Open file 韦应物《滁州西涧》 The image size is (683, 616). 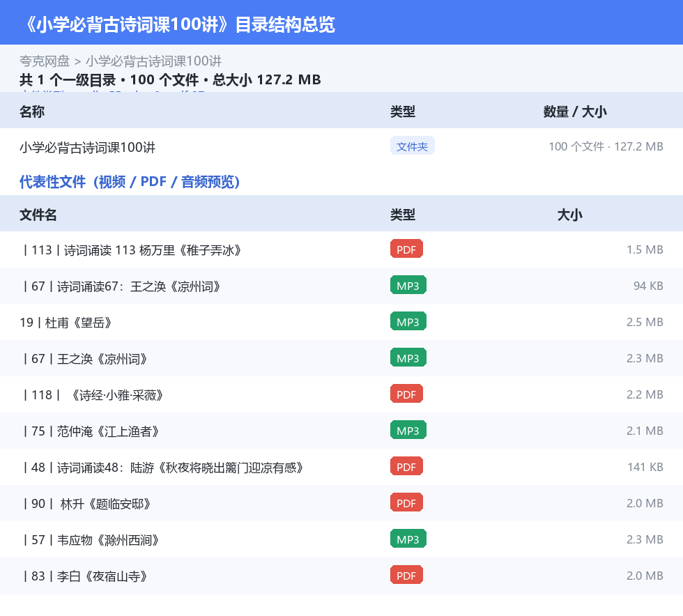91,539
